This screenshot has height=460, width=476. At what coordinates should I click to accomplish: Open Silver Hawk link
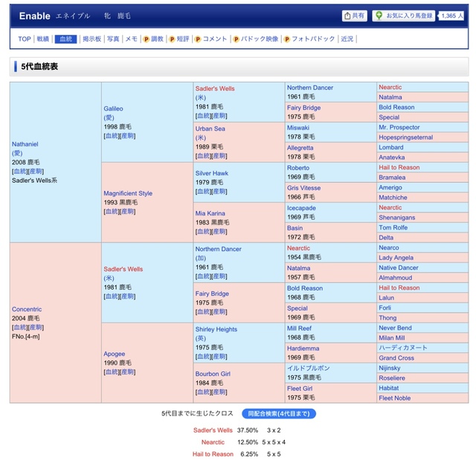pyautogui.click(x=211, y=173)
